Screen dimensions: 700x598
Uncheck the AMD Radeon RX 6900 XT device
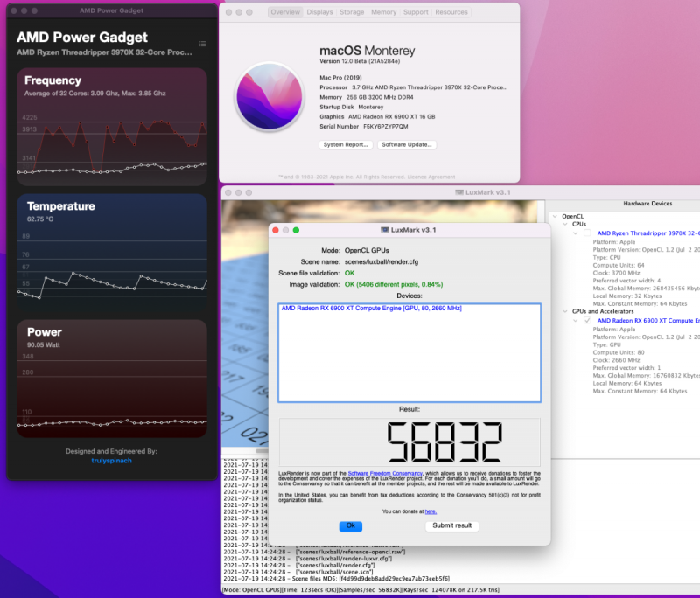[585, 320]
